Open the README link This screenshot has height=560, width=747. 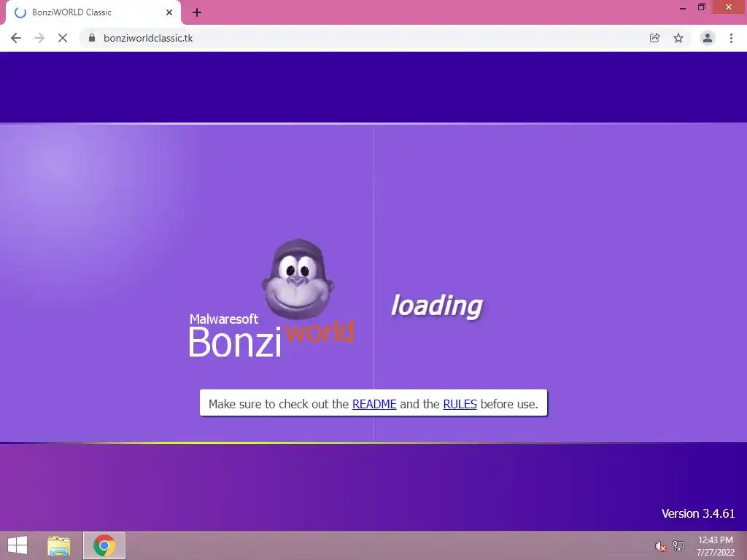click(374, 404)
